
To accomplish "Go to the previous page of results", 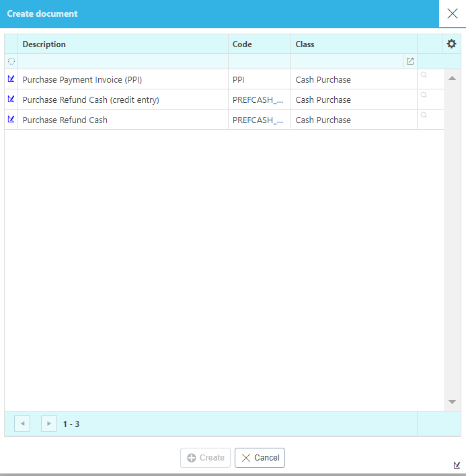I will 22,424.
